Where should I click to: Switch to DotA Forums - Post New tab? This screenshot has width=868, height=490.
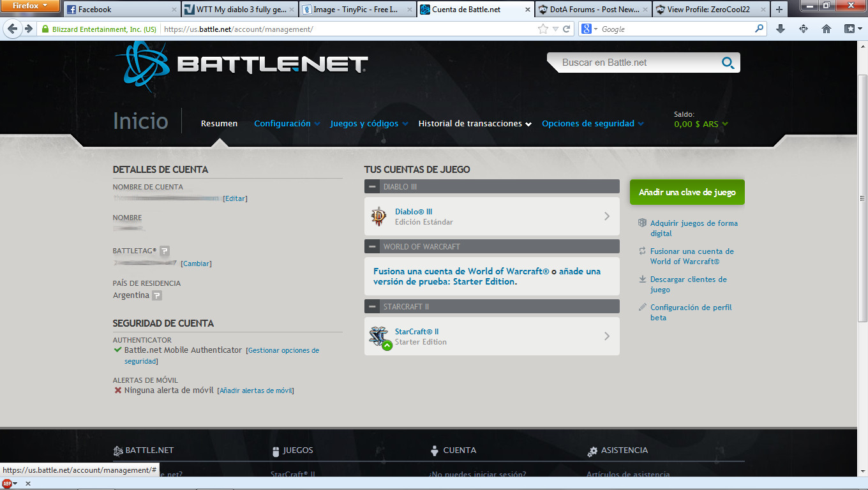tap(592, 9)
